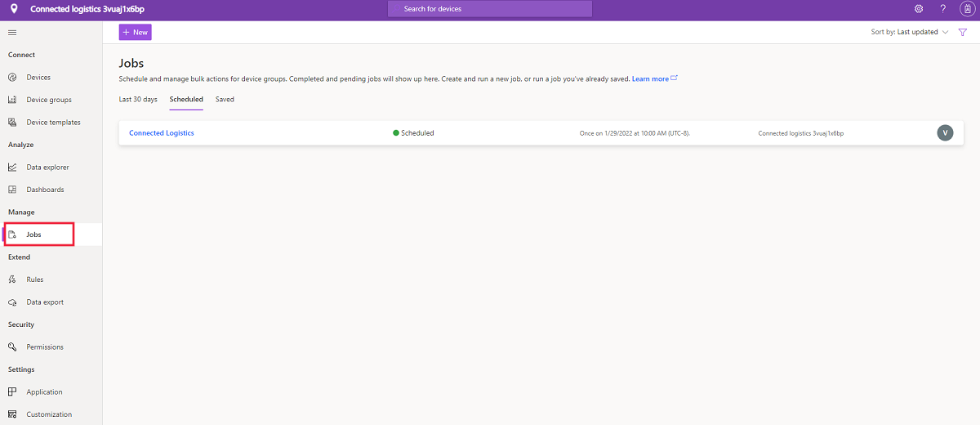Image resolution: width=980 pixels, height=425 pixels.
Task: Click the filter funnel icon
Action: [x=963, y=33]
